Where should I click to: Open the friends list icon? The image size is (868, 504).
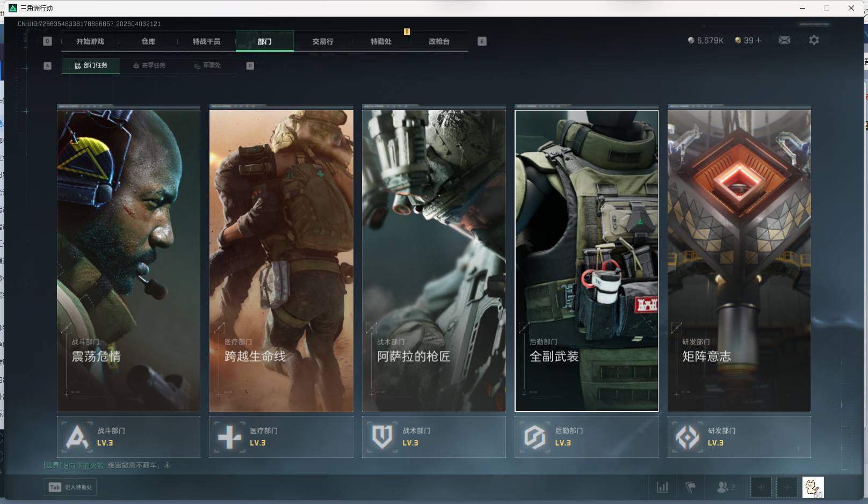tap(724, 487)
